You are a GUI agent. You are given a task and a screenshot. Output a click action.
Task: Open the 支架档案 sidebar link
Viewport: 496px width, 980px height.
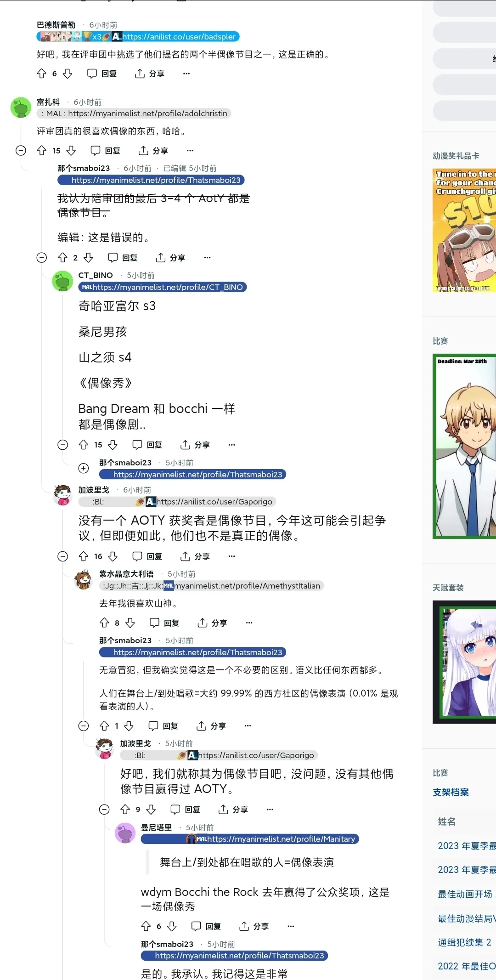[x=451, y=792]
